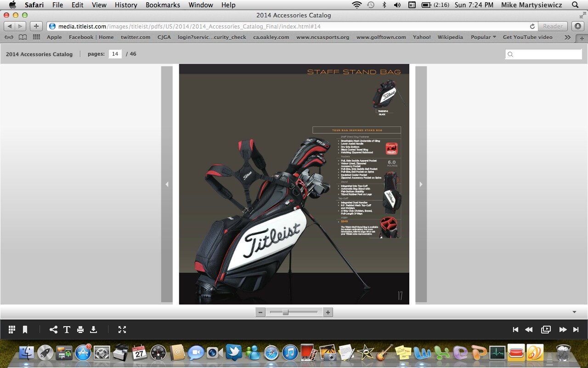Expand the bottom panel dropdown arrow
This screenshot has width=588, height=368.
tap(574, 312)
